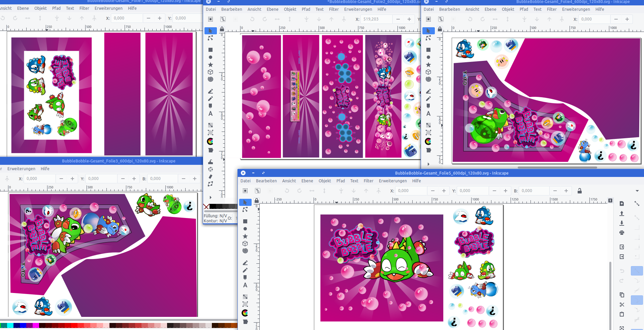The image size is (644, 330).
Task: Select the Star tool in Folie4 window
Action: coord(428,65)
